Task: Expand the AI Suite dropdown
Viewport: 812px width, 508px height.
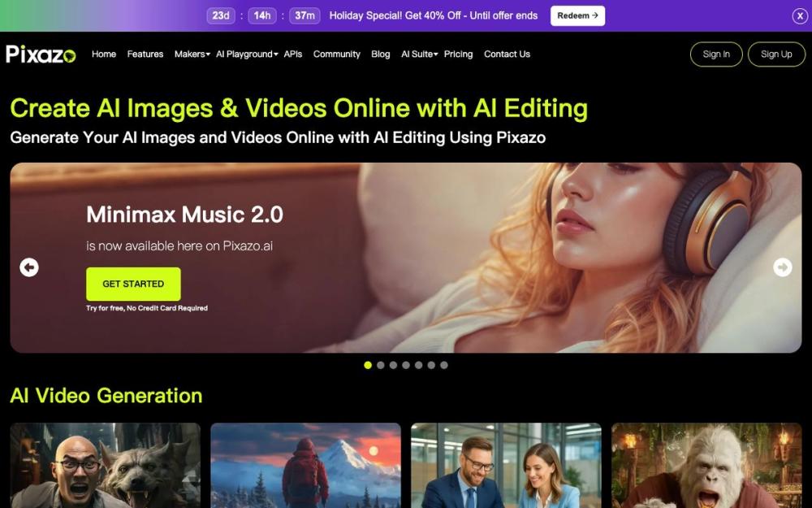Action: 419,54
